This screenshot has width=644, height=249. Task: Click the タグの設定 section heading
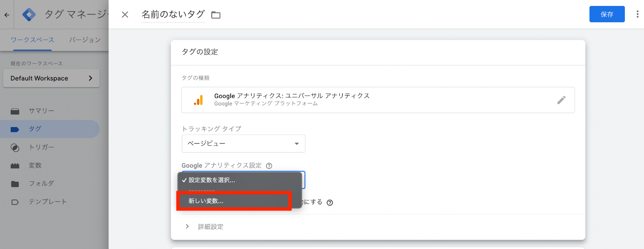[200, 52]
